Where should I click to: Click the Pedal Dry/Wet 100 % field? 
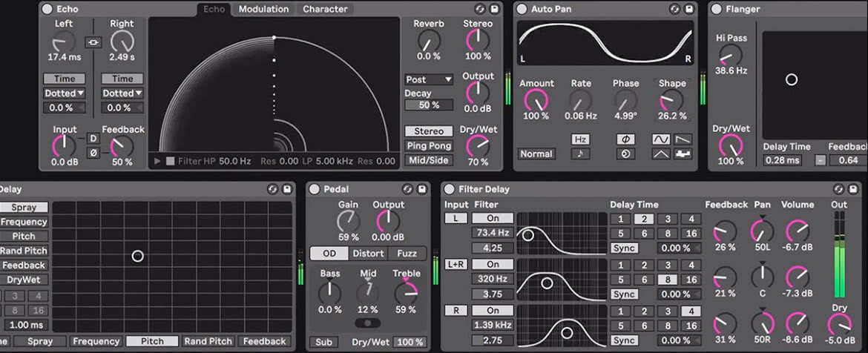click(410, 342)
